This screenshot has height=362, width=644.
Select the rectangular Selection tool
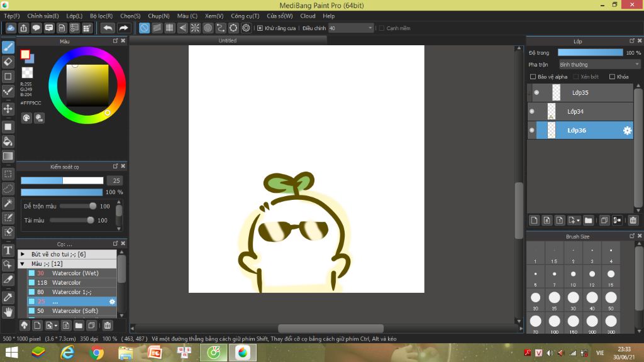pos(8,174)
